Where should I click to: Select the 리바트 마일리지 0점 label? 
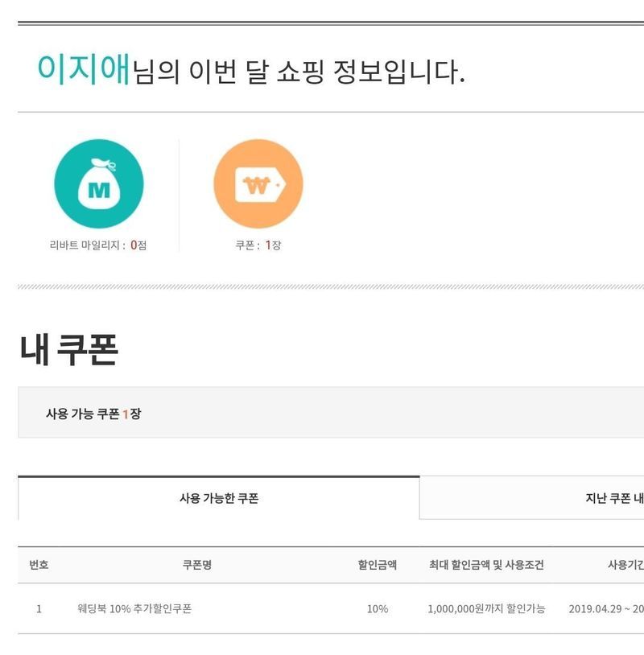click(98, 245)
